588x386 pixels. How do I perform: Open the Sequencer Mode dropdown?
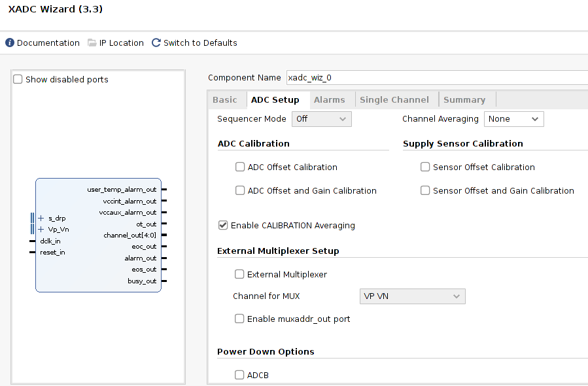point(322,119)
